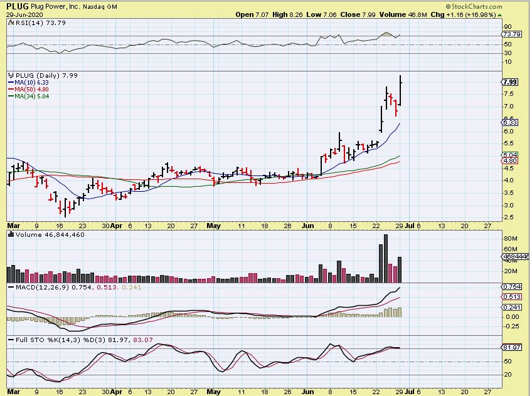Screen dimensions: 532x396
Task: Click the Close 7.99 value in the header
Action: pyautogui.click(x=358, y=14)
